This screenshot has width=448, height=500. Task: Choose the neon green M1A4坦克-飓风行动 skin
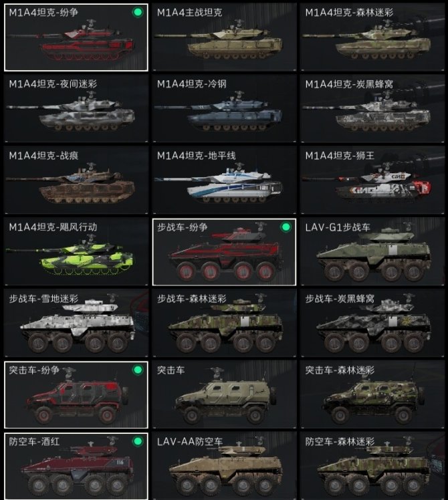tap(76, 252)
